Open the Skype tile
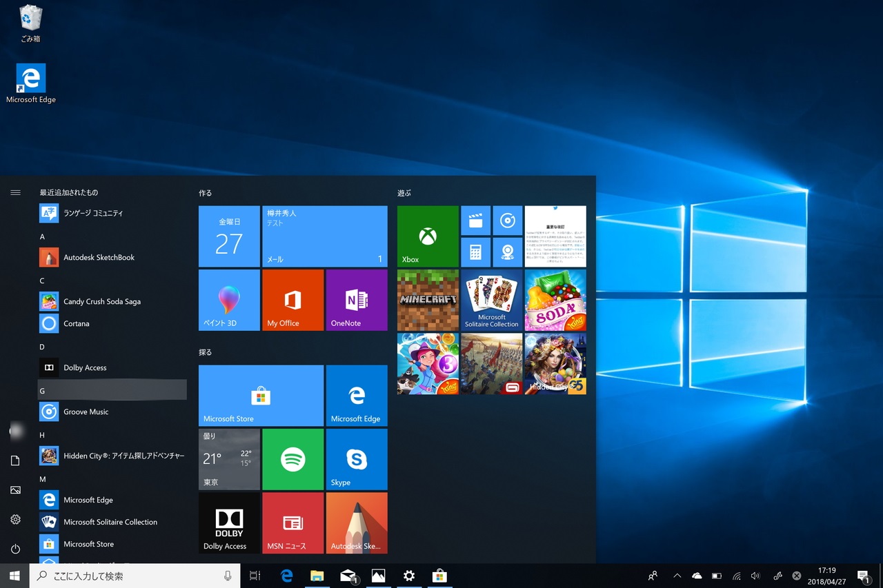Viewport: 883px width, 588px height. (357, 459)
